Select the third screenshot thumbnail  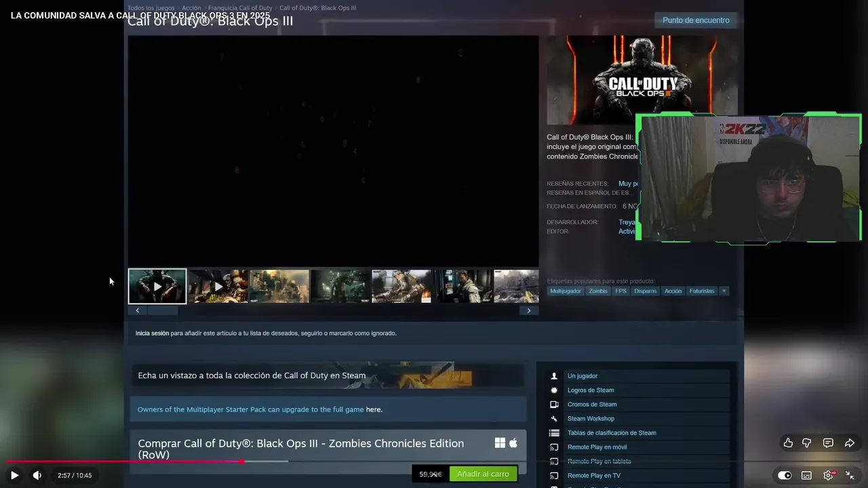279,286
